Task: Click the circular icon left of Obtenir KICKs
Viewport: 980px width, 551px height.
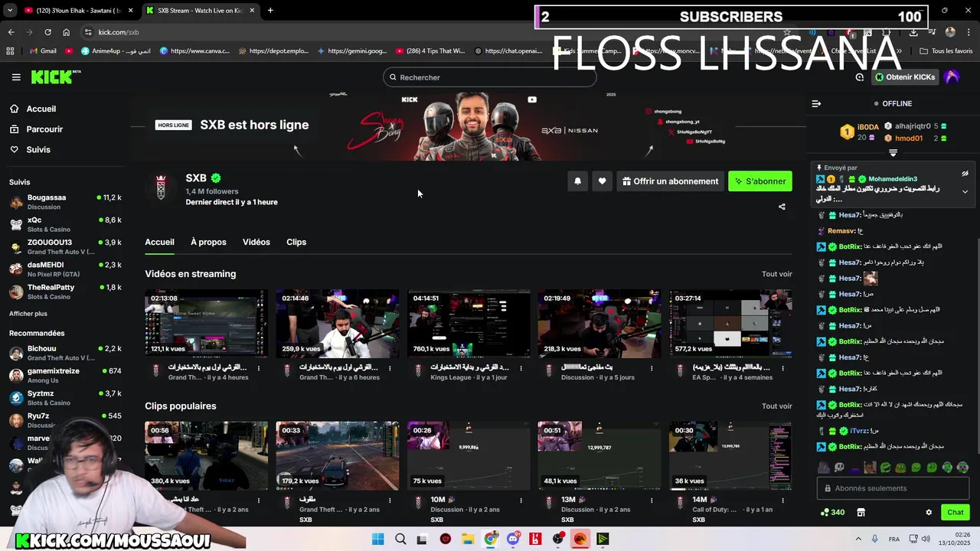Action: click(860, 77)
